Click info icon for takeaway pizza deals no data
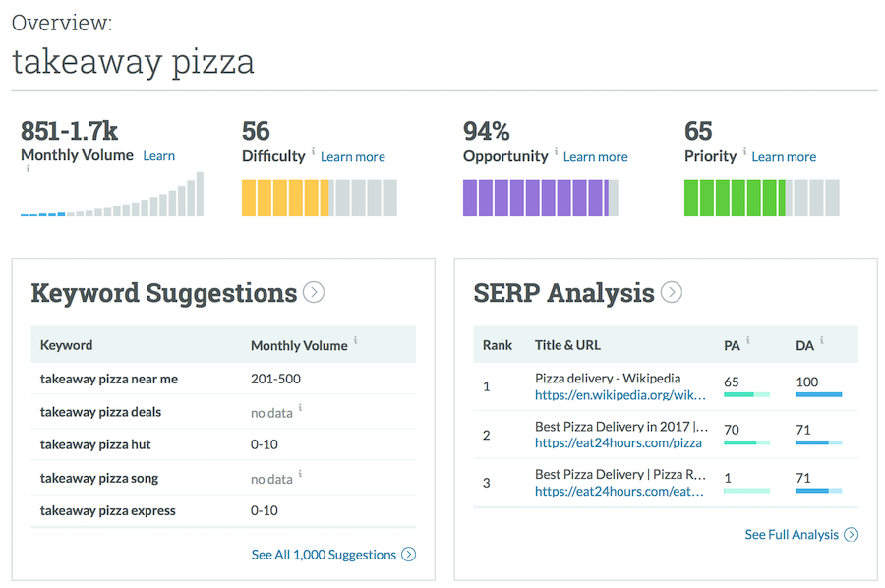This screenshot has width=885, height=588. point(301,407)
